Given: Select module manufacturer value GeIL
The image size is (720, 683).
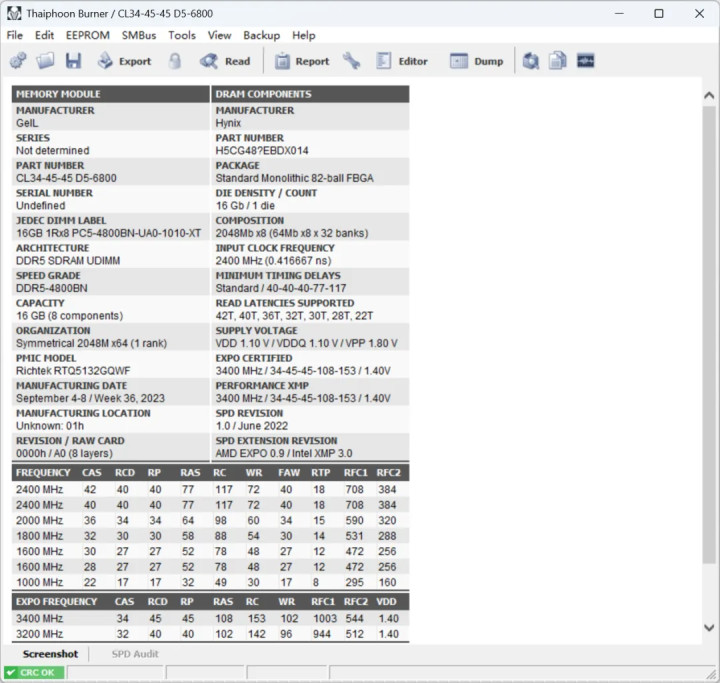Looking at the screenshot, I should (27, 123).
